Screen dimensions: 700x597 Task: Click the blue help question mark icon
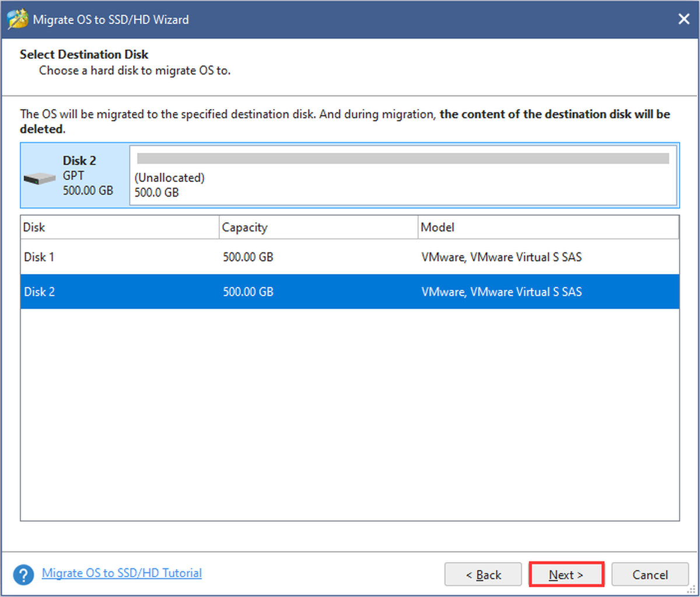point(23,575)
